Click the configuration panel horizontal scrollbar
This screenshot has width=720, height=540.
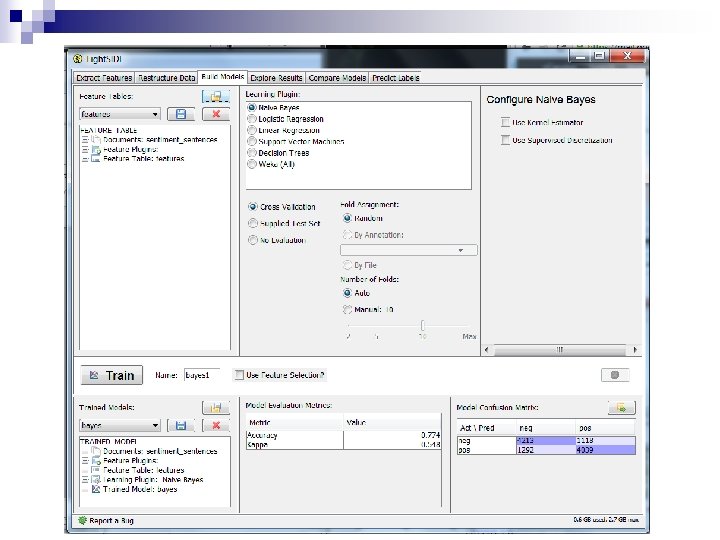[560, 350]
